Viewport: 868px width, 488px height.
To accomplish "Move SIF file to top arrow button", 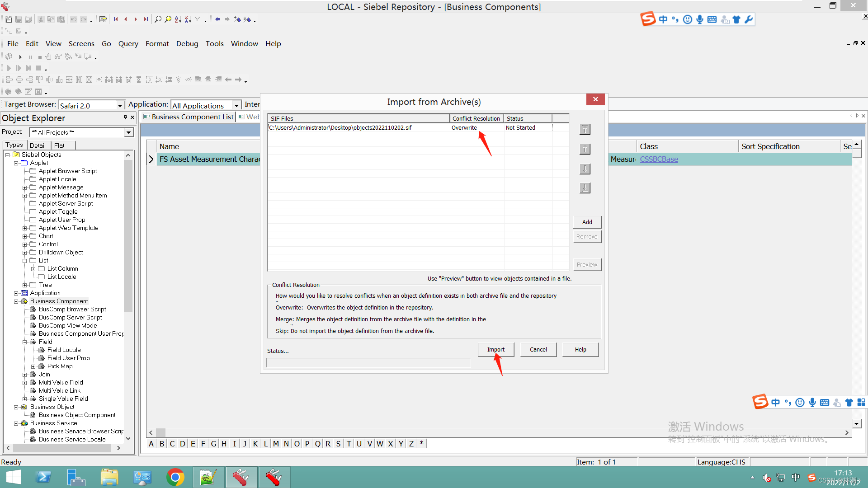I will coord(585,130).
